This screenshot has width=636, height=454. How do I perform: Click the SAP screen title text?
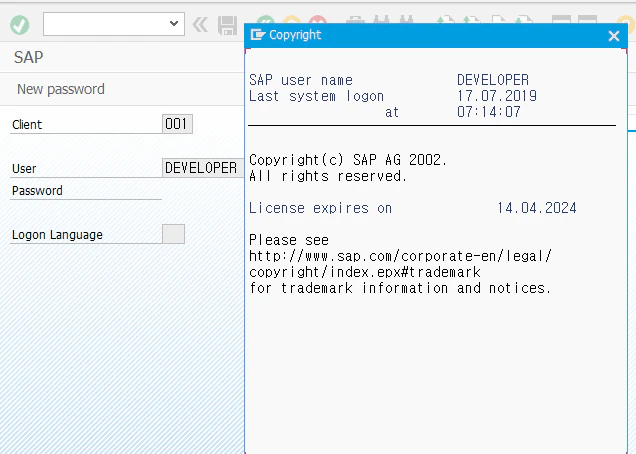pos(28,57)
